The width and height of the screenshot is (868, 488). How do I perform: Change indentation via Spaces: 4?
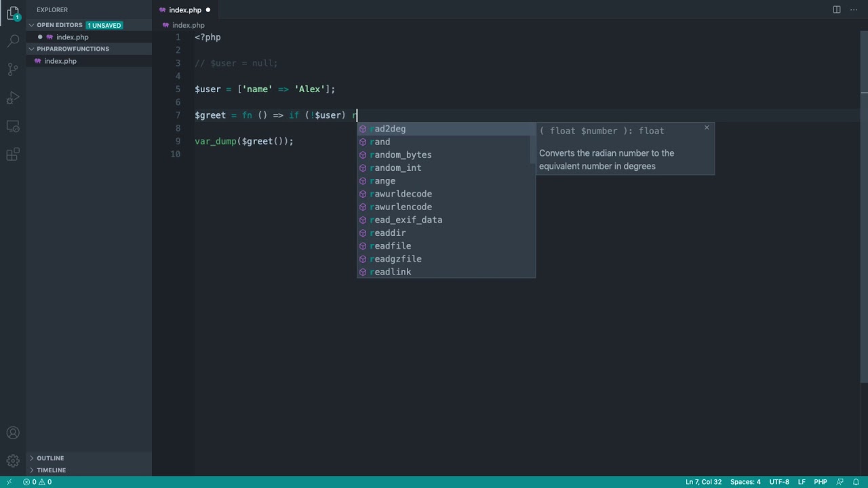(745, 482)
